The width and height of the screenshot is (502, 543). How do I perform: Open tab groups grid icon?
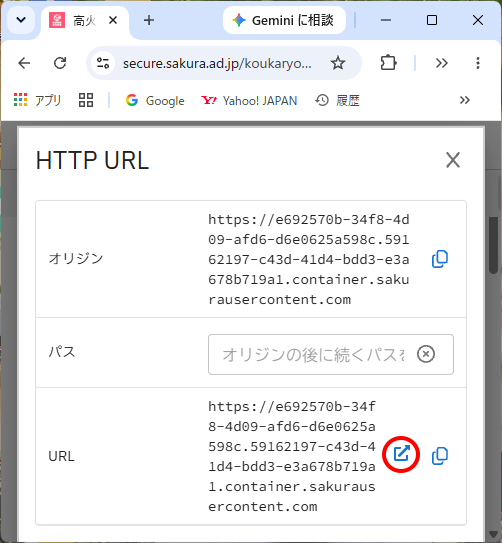pyautogui.click(x=86, y=100)
